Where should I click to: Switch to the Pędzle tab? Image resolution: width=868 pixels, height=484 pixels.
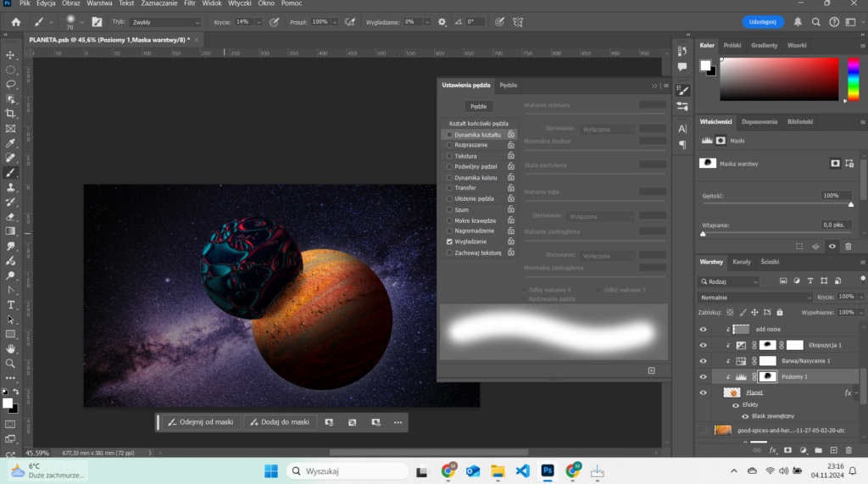509,86
